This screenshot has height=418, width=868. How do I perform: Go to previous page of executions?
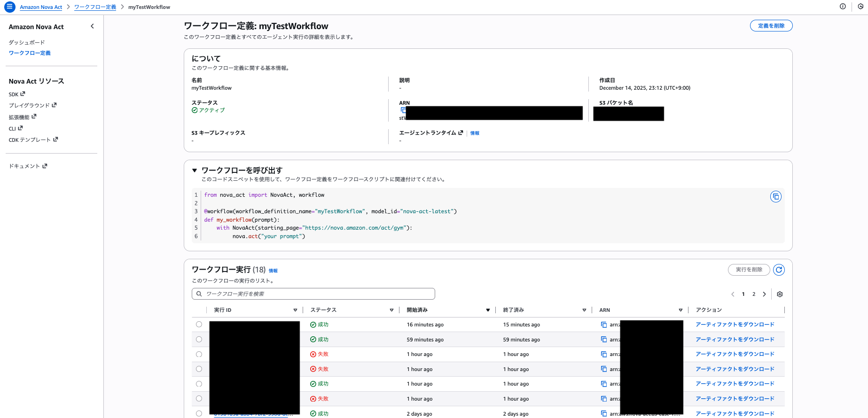733,294
